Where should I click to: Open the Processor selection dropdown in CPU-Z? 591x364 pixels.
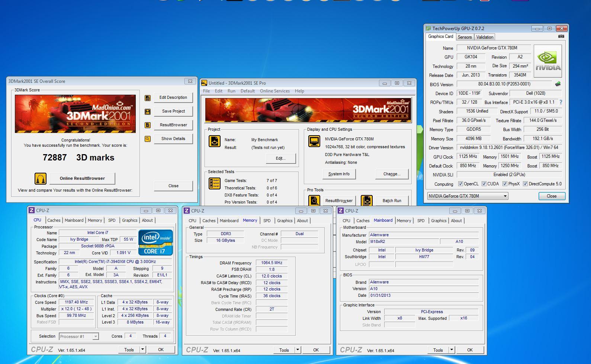click(79, 337)
